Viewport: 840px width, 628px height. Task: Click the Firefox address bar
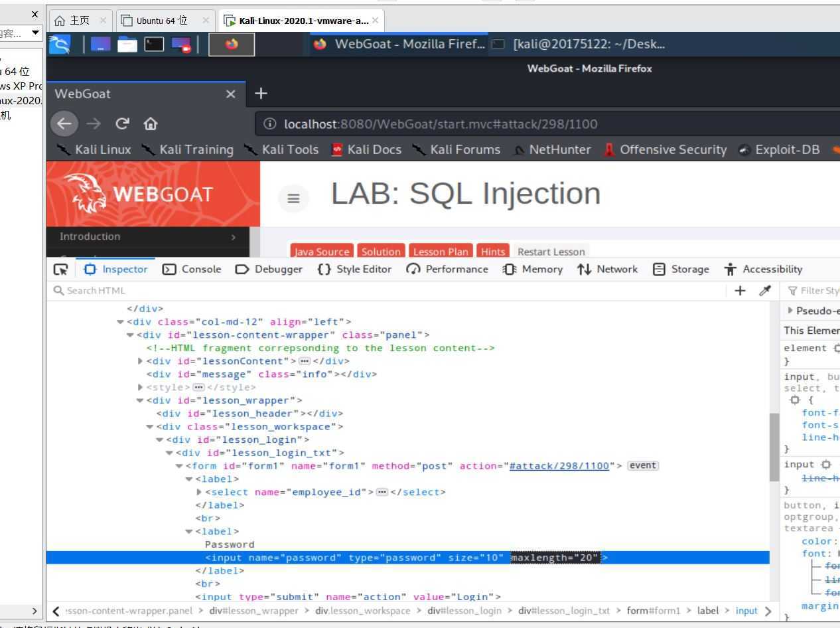547,123
